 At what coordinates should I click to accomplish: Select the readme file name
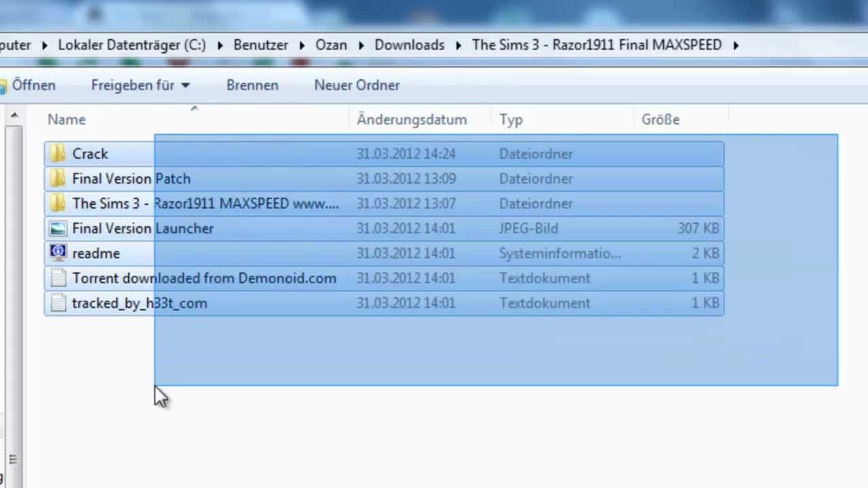coord(96,253)
